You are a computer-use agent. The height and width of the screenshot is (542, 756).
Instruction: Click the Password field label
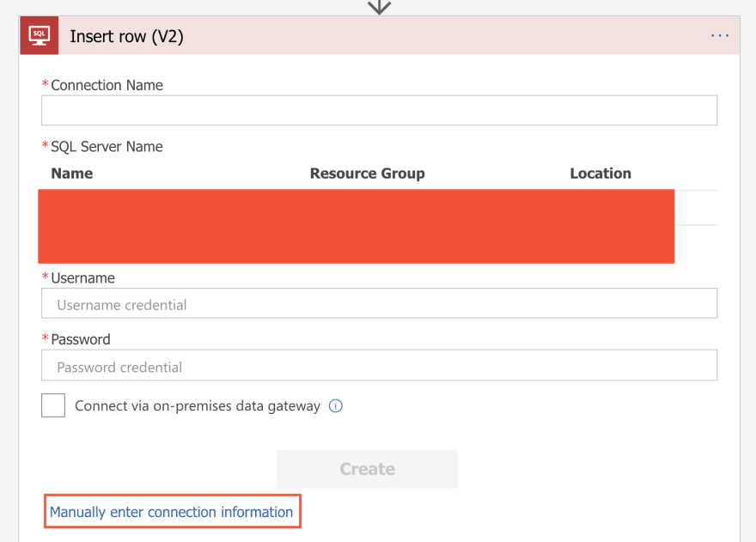(81, 339)
